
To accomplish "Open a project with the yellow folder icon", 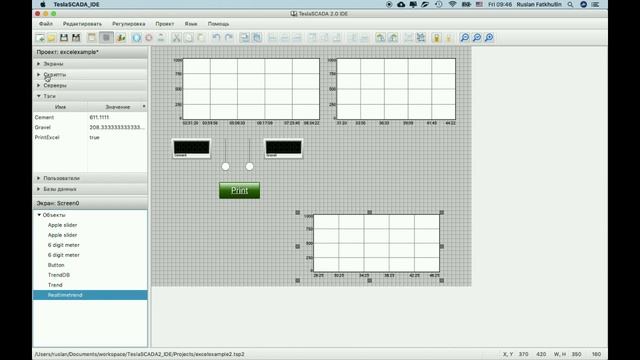I will pos(51,38).
